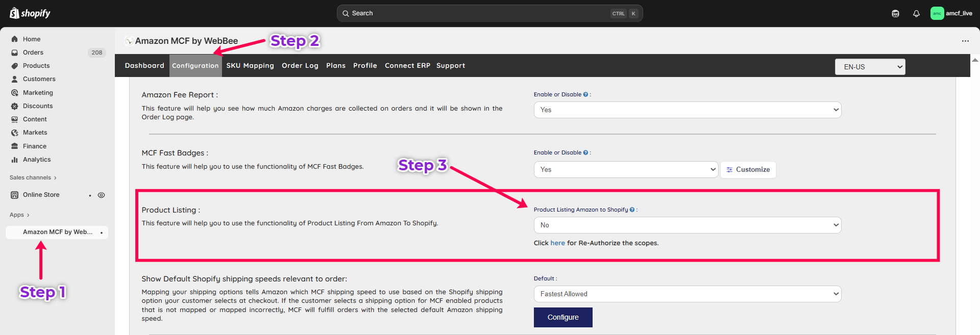Click the Enable or Disable help icon for Amazon Fee Report
Image resolution: width=980 pixels, height=335 pixels.
pyautogui.click(x=585, y=95)
